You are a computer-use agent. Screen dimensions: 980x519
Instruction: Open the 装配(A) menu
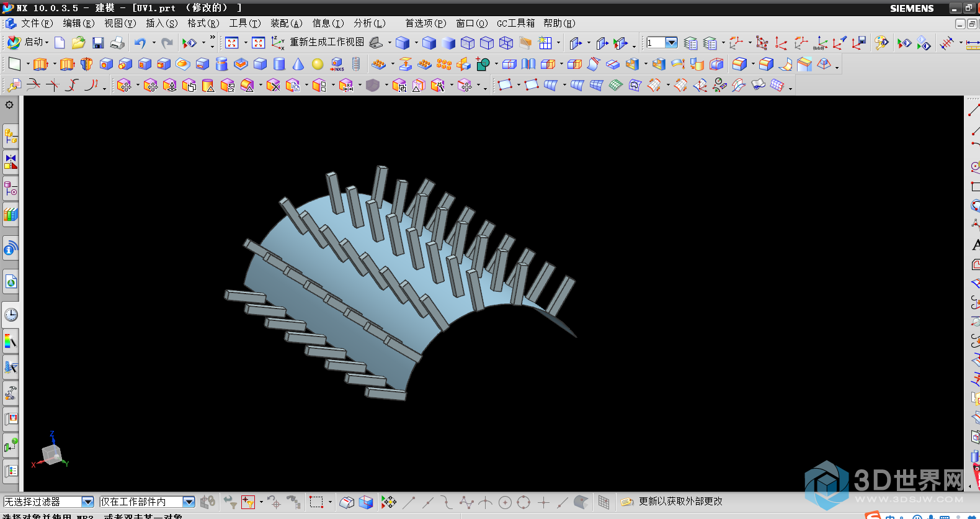pos(286,23)
